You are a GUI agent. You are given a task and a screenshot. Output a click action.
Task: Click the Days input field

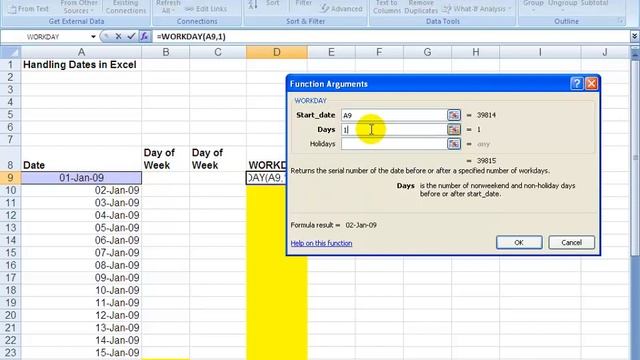[394, 129]
